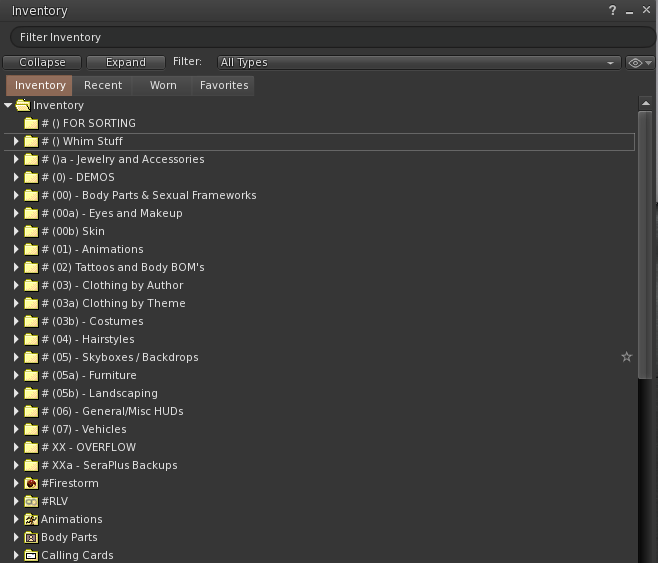Select '# (05b) - Landscaping' row text
The image size is (658, 563).
pyautogui.click(x=100, y=394)
